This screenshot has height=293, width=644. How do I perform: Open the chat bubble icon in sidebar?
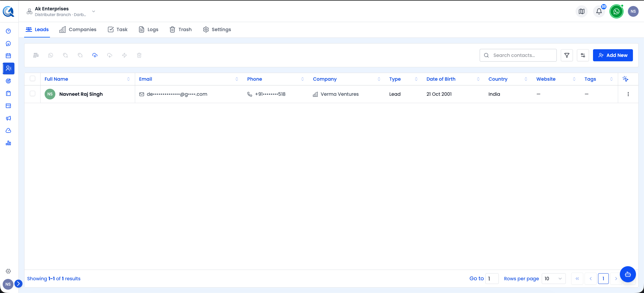(8, 44)
